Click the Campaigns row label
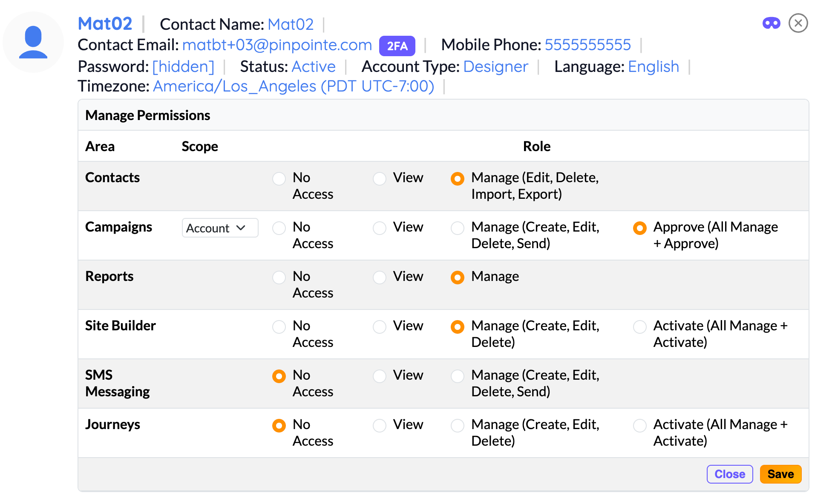Image resolution: width=835 pixels, height=504 pixels. click(x=119, y=227)
